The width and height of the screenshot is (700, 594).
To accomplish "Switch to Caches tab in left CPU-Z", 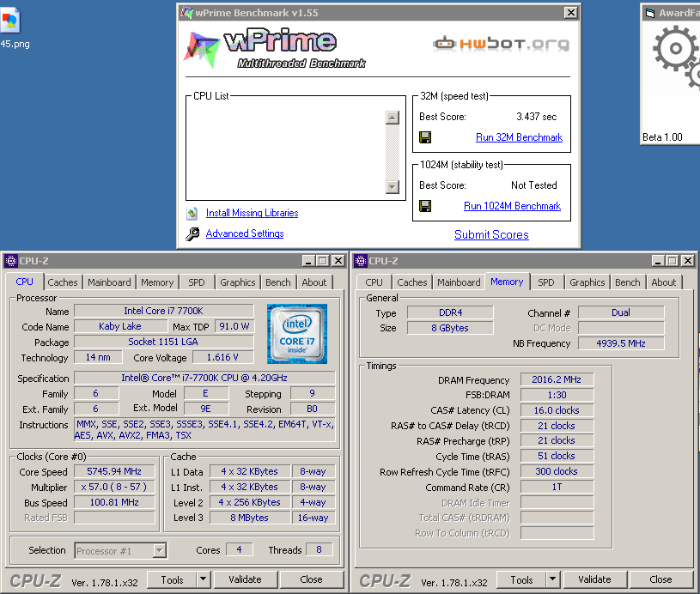I will (x=63, y=282).
